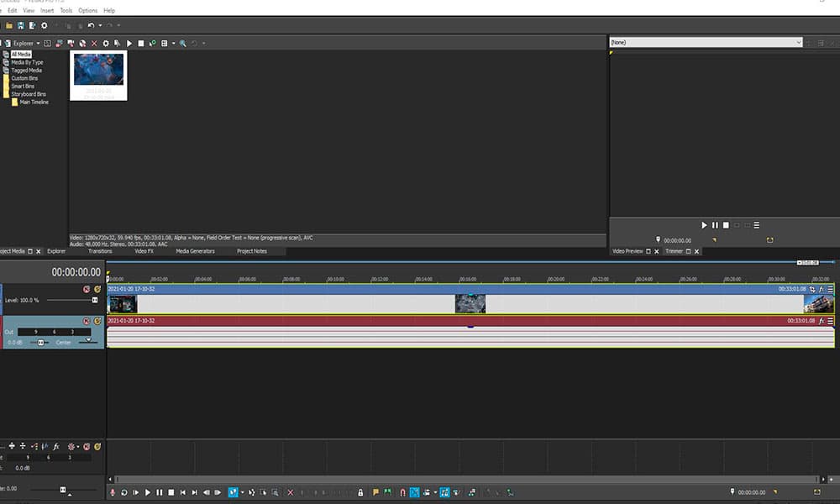The height and width of the screenshot is (504, 840).
Task: Go to start of the timeline
Action: (x=183, y=492)
